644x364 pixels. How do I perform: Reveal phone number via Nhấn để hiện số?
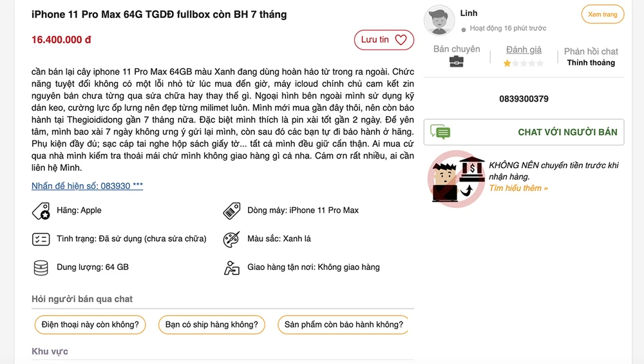(87, 186)
